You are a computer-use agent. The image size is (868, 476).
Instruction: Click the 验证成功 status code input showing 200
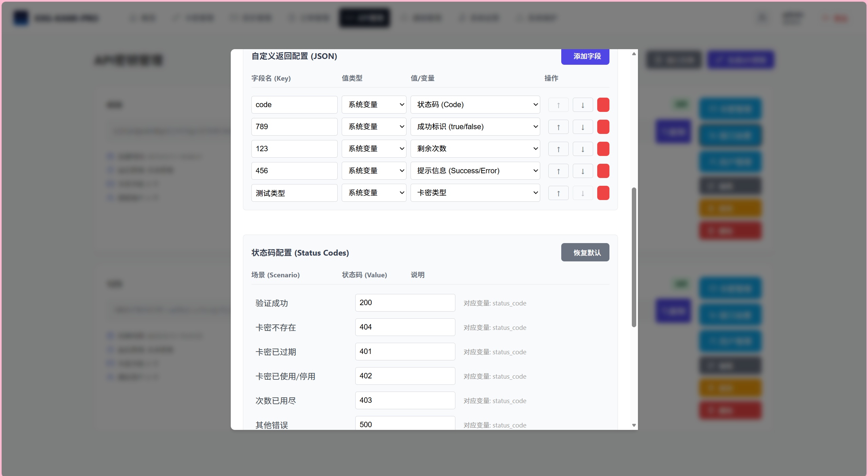pos(404,302)
